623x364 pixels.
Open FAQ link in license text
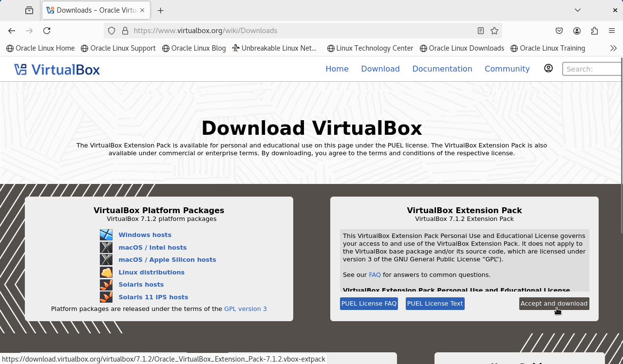point(375,275)
